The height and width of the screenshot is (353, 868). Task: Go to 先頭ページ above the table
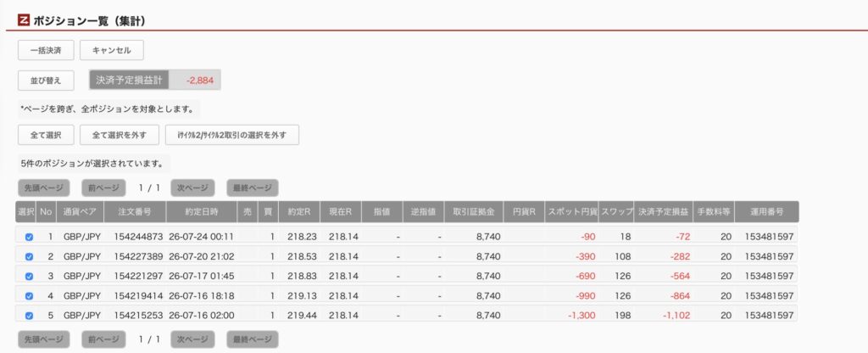(44, 188)
